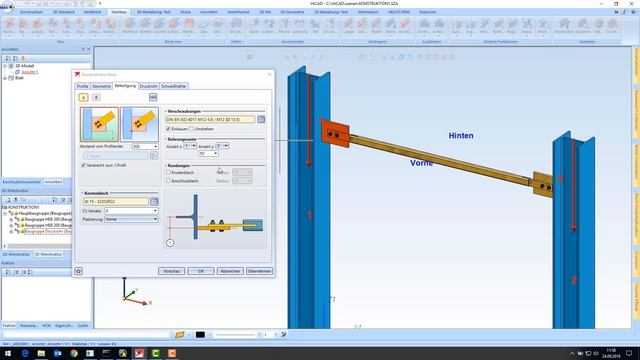Open the Skizze ribbon tab

point(186,12)
